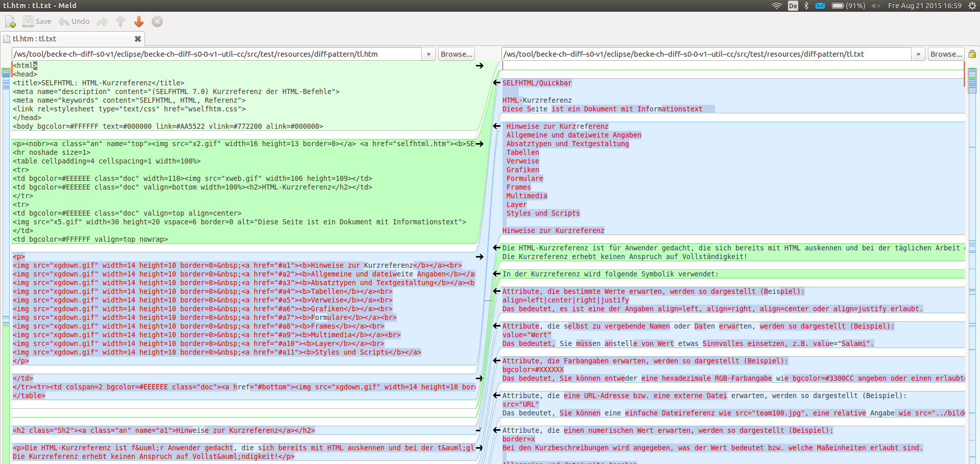Pull the 'Hinweise zur Kurzreferenz' list chunk left
980x464 pixels.
pos(496,126)
